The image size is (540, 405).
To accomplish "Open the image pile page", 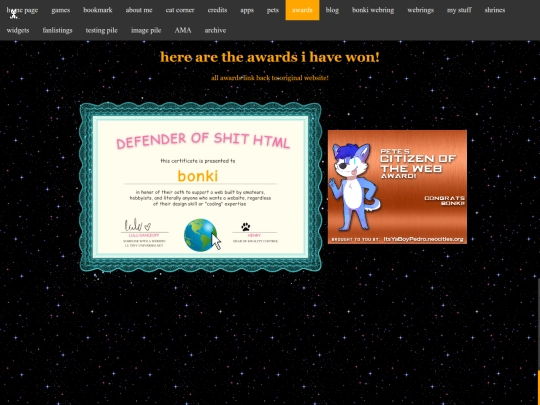I will (x=146, y=30).
